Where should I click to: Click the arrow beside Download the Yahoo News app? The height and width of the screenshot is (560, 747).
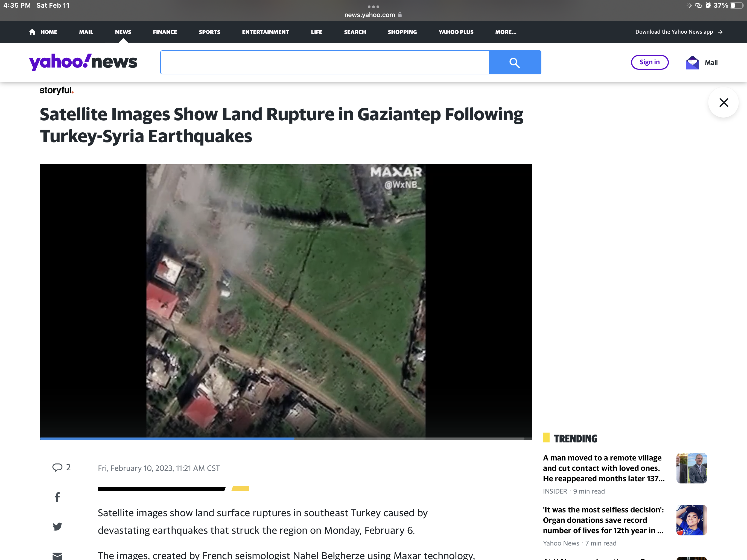click(x=720, y=32)
